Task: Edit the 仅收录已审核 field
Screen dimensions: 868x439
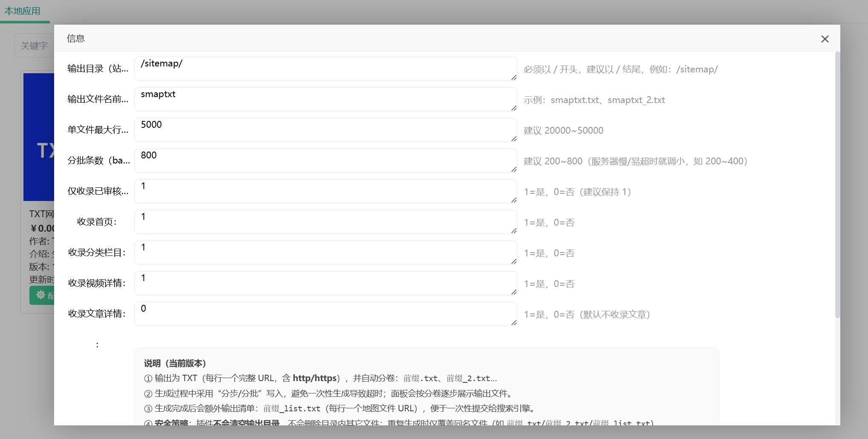Action: tap(326, 192)
